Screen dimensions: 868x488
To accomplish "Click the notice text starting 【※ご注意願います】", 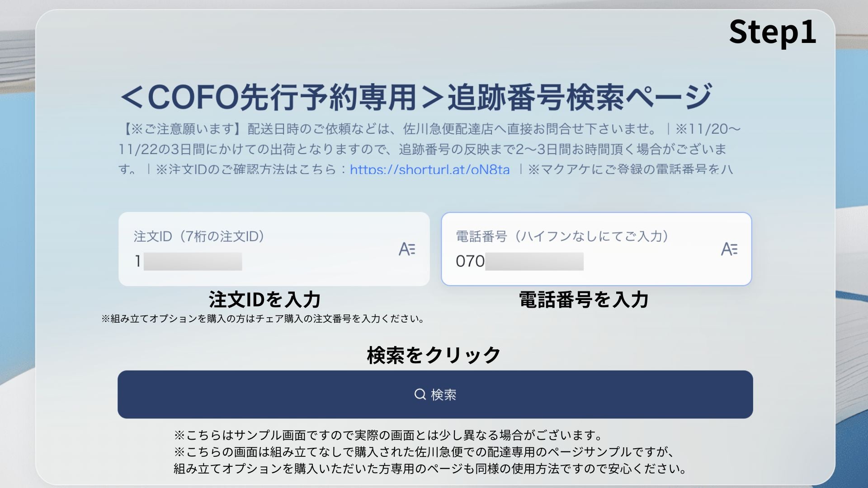I will point(429,149).
